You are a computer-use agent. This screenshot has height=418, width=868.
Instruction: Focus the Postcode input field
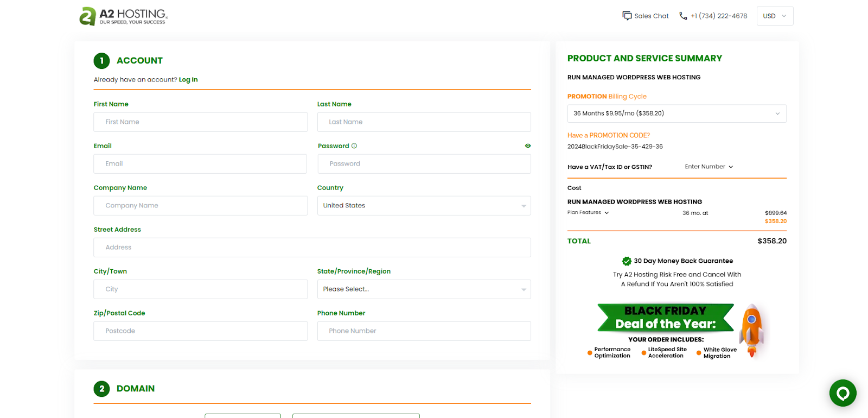coord(200,331)
